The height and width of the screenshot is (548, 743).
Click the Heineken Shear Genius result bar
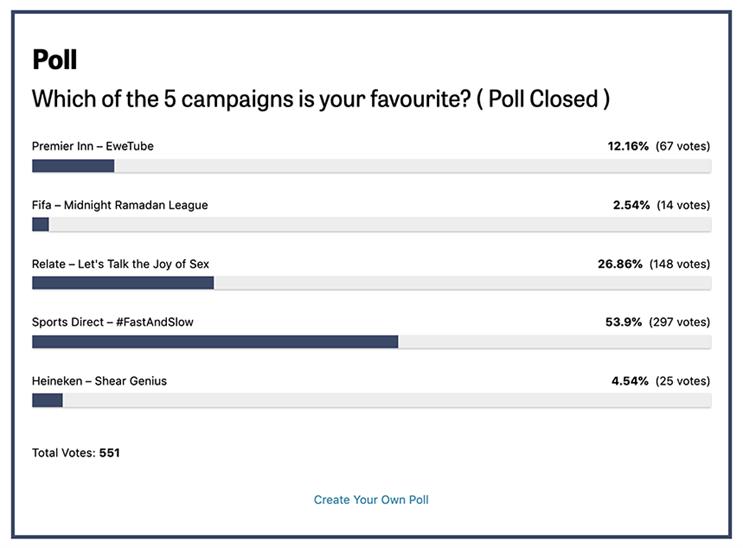(372, 401)
